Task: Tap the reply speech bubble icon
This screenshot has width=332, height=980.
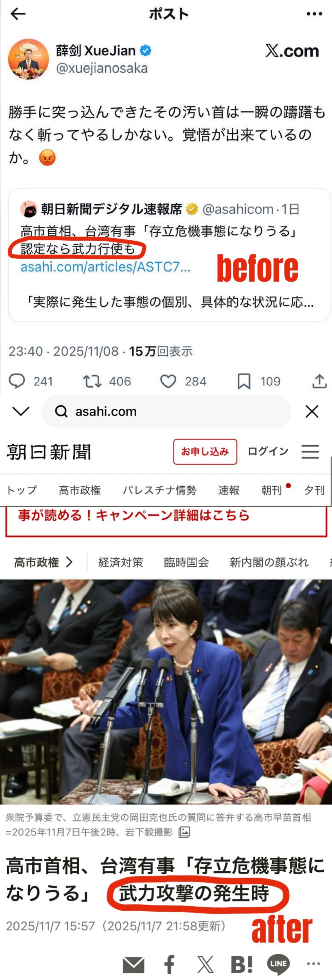Action: [17, 381]
